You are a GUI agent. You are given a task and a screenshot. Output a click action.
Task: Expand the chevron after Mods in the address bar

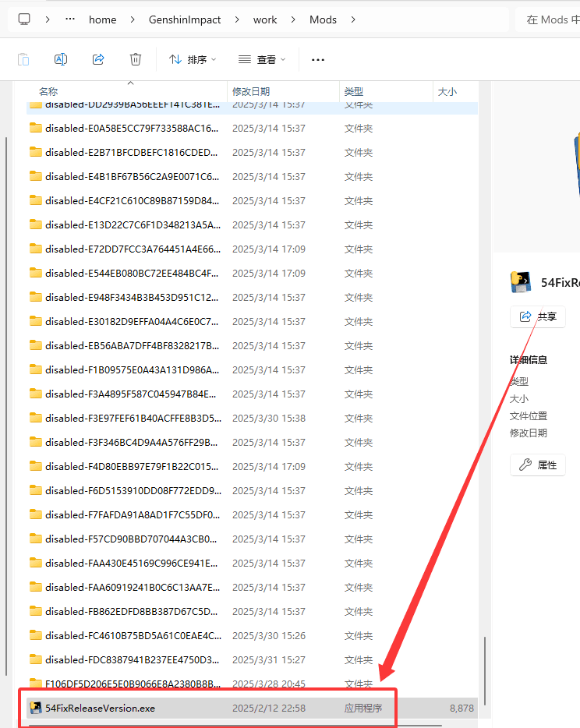(354, 19)
